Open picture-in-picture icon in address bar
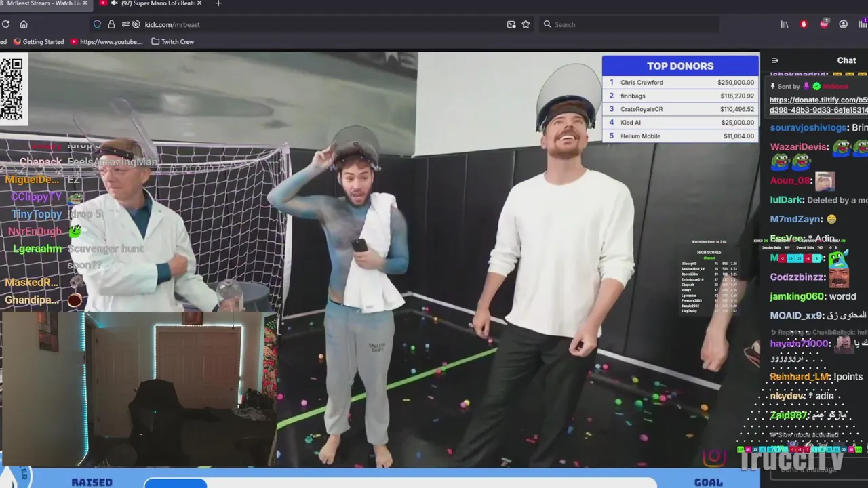The height and width of the screenshot is (488, 868). tap(511, 24)
